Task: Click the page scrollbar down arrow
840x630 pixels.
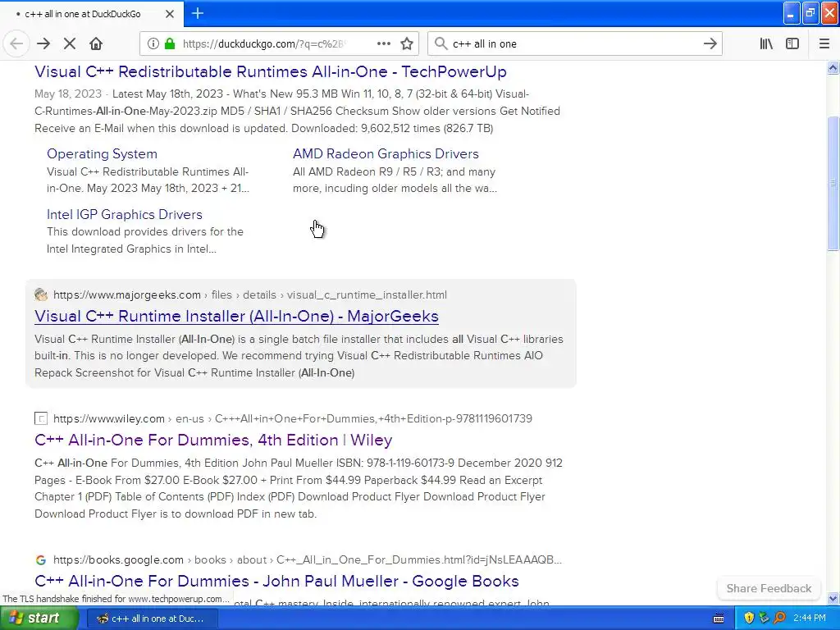Action: tap(833, 598)
